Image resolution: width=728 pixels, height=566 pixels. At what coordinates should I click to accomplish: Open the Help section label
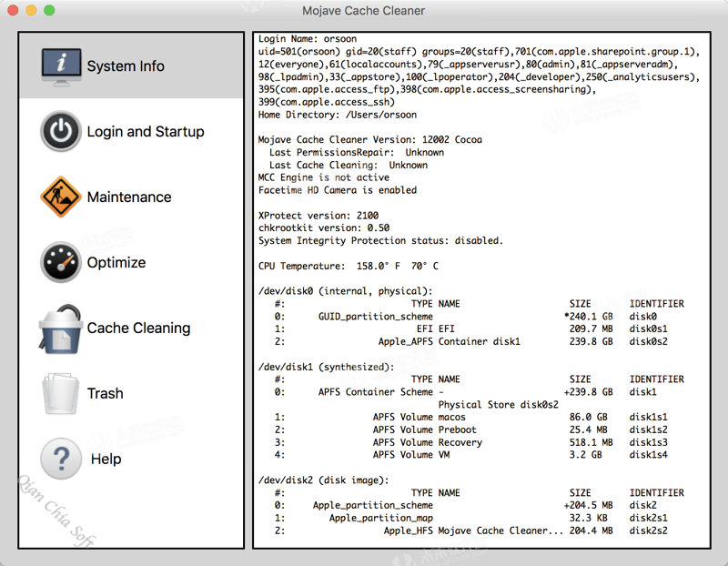[x=106, y=460]
